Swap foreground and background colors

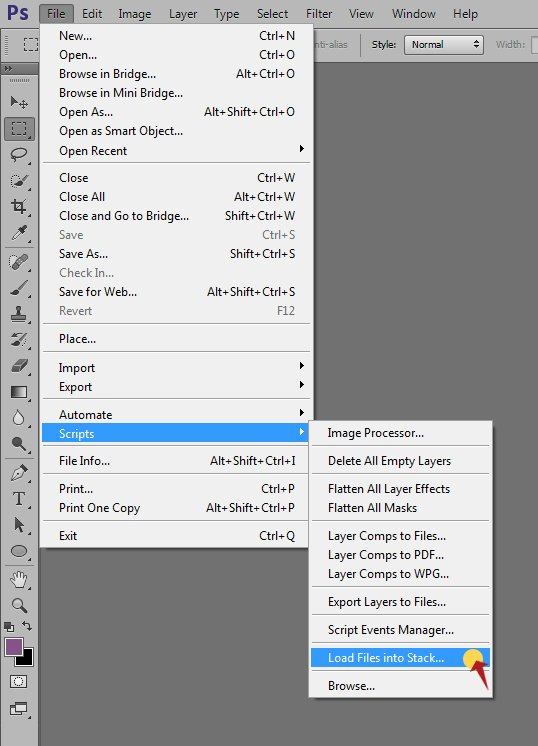[27, 626]
